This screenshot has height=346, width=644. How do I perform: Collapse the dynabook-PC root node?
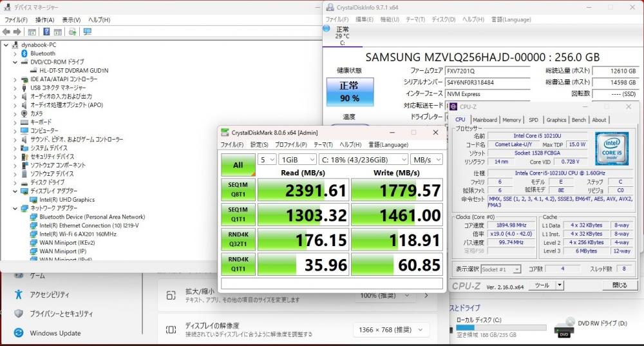coord(6,45)
